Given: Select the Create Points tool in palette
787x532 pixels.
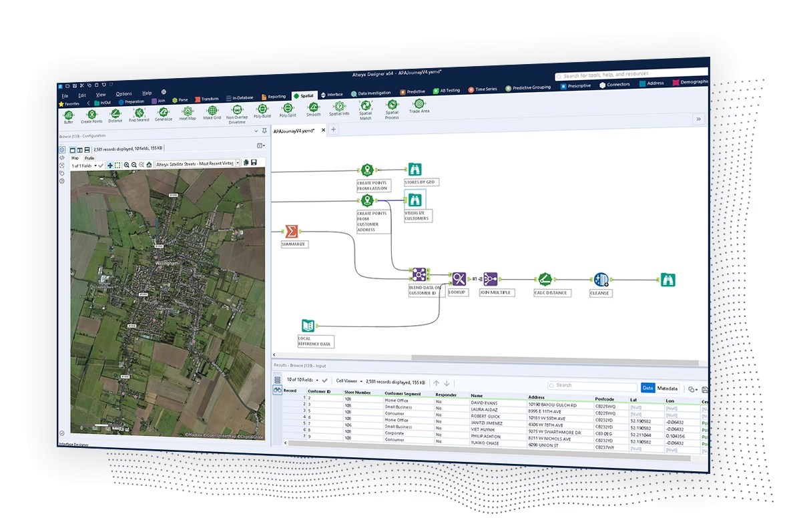Looking at the screenshot, I should 91,116.
